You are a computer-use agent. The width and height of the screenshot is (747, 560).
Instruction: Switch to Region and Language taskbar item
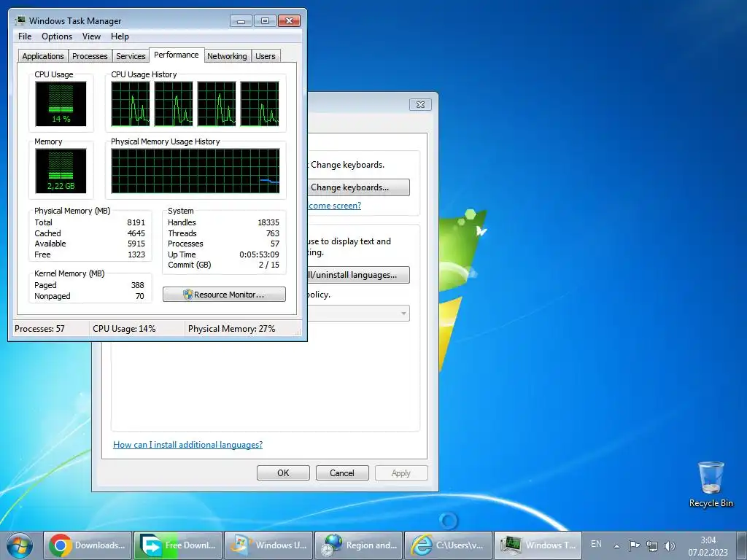(x=359, y=545)
